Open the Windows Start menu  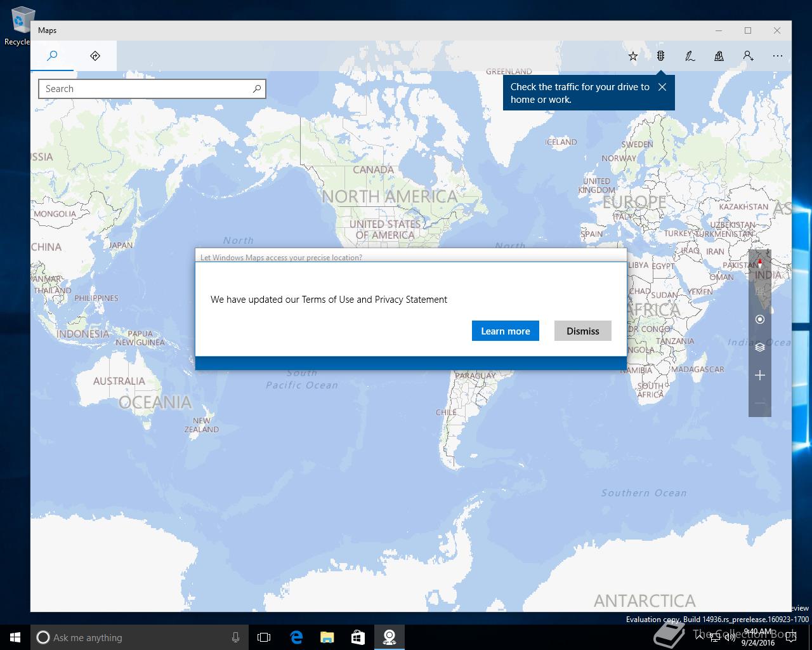tap(15, 637)
